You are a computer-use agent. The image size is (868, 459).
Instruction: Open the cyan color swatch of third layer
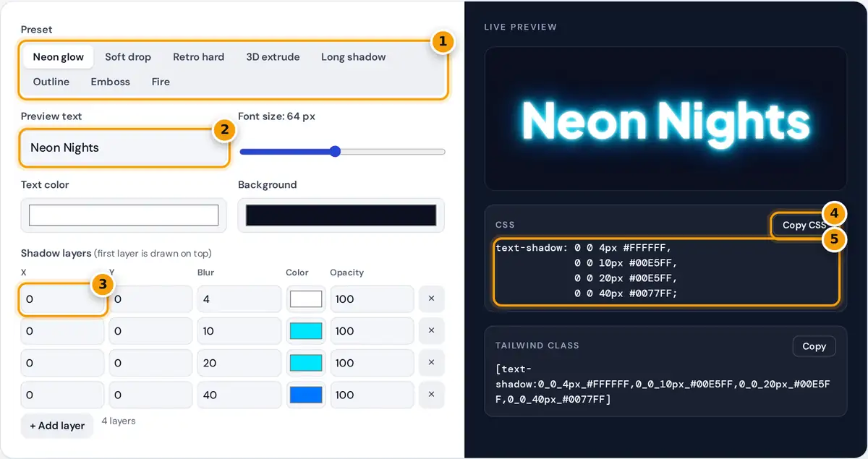point(306,363)
